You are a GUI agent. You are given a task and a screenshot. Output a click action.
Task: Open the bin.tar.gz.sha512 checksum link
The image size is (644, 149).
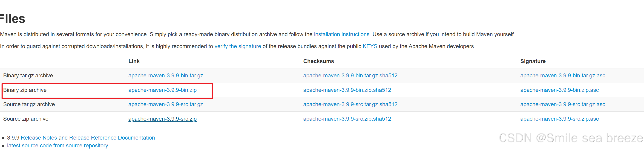click(x=350, y=76)
